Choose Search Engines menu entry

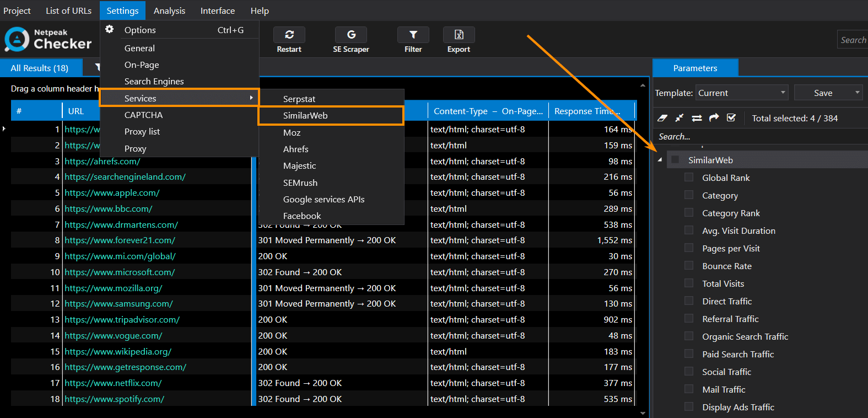click(x=180, y=81)
